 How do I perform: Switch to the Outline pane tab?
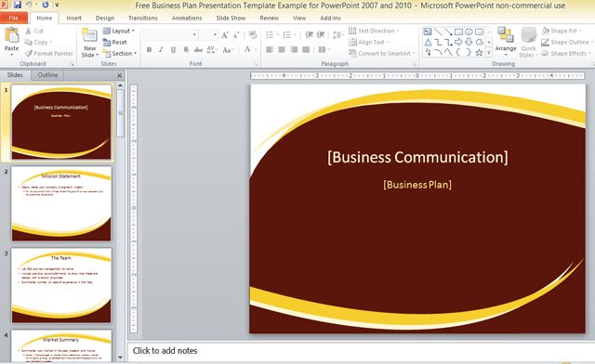click(47, 75)
